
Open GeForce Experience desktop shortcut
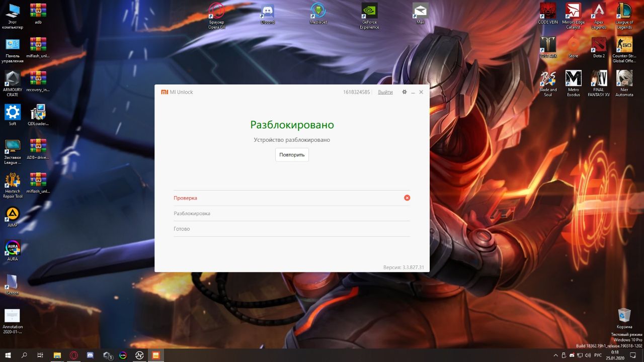(369, 17)
